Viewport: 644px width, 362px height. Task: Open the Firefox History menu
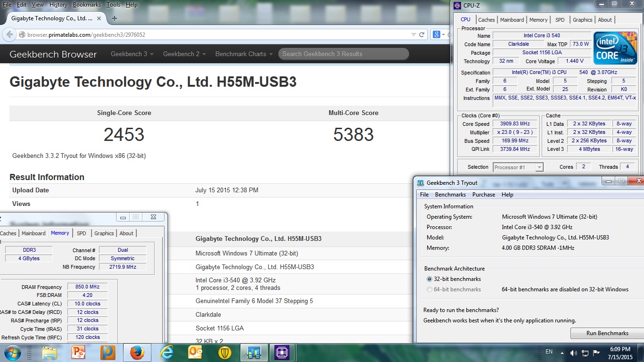(x=58, y=5)
